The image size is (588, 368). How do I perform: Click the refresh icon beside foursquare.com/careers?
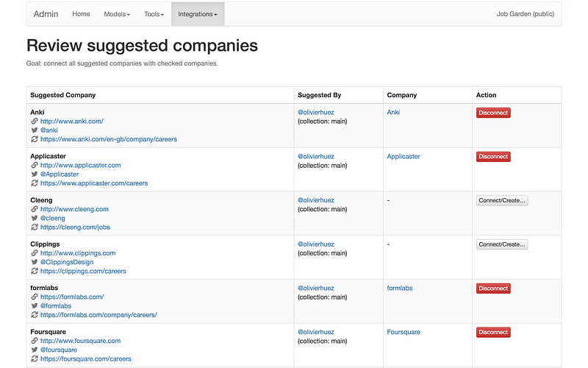tap(34, 358)
